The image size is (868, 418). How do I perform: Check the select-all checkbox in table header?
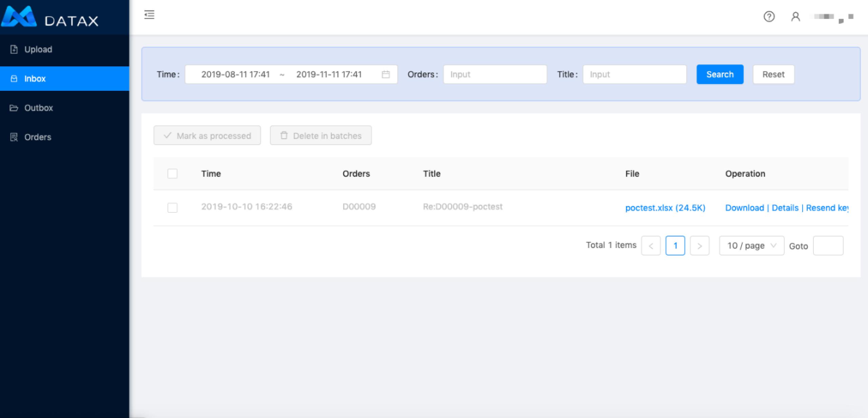(x=173, y=174)
